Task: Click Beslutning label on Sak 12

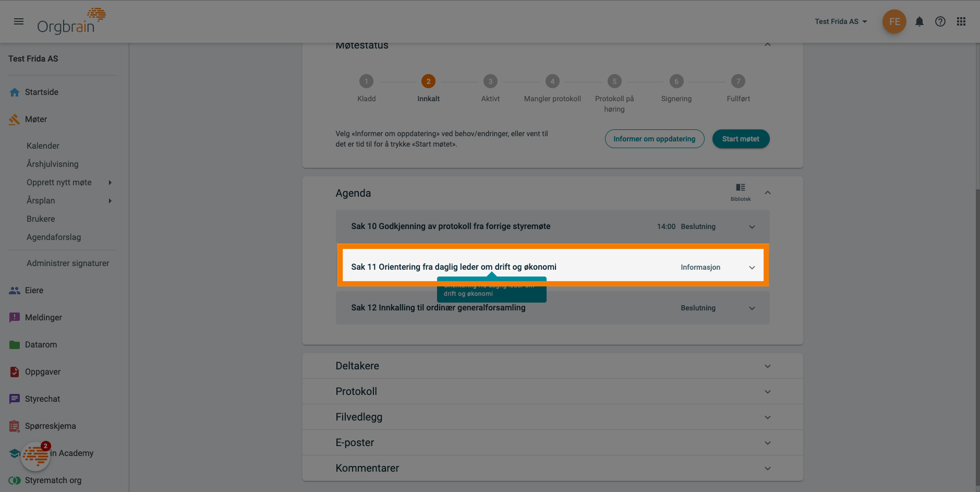Action: coord(698,308)
